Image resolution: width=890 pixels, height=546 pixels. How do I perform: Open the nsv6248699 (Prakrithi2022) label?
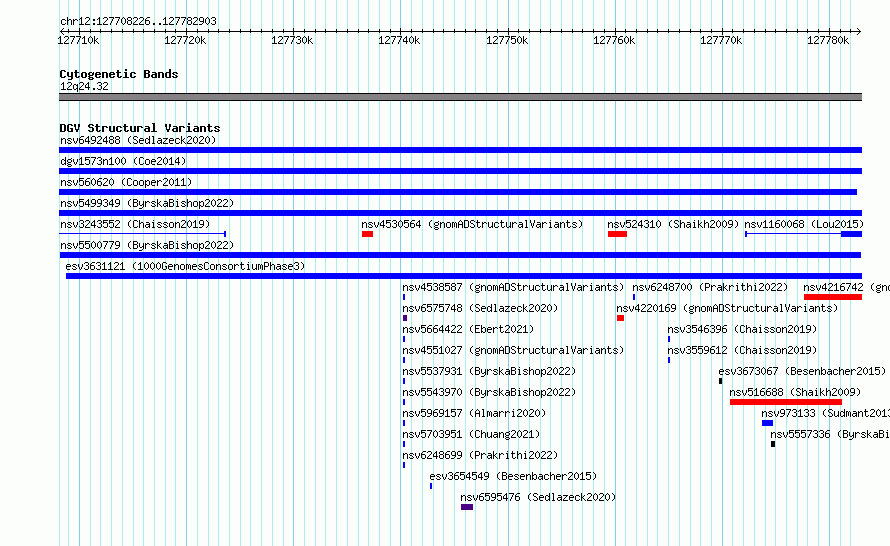(x=480, y=455)
